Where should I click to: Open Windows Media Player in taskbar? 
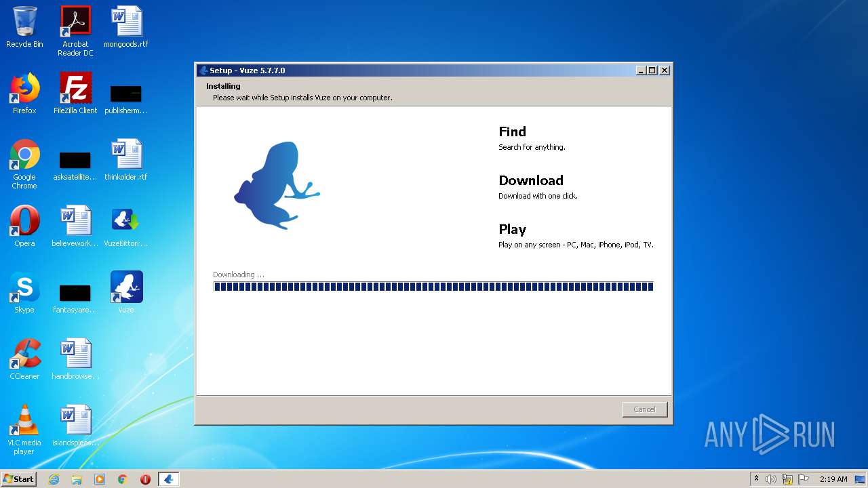(x=100, y=479)
